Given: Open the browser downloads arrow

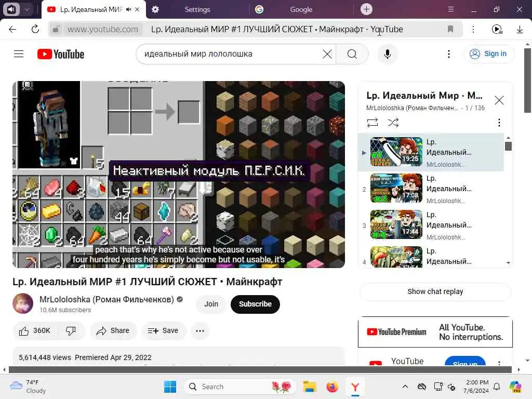Looking at the screenshot, I should click(x=520, y=30).
